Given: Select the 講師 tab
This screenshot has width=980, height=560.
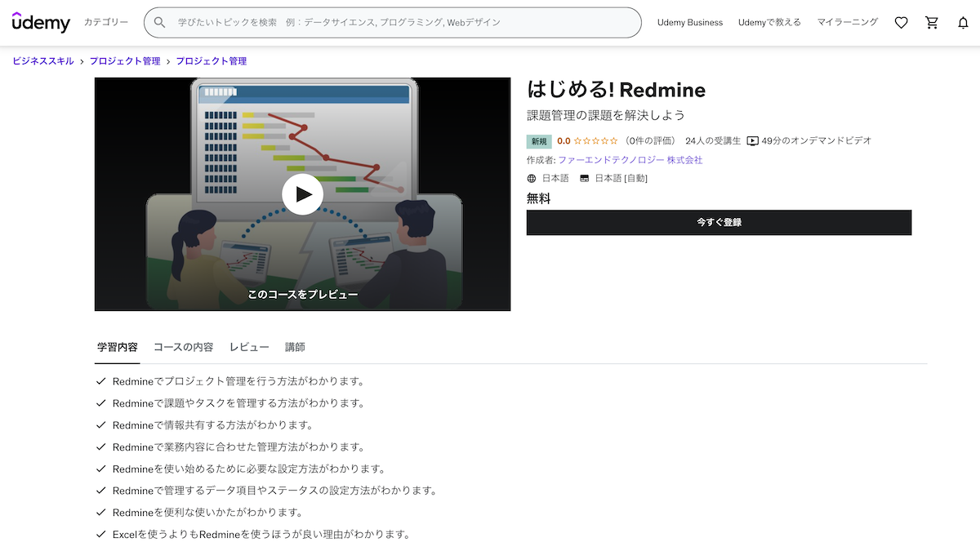Looking at the screenshot, I should [x=295, y=346].
